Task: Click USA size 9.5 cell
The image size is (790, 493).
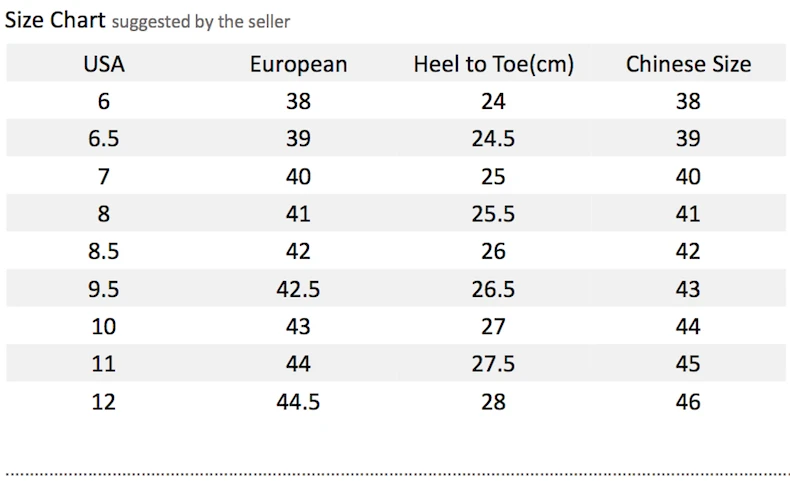Action: click(x=104, y=289)
